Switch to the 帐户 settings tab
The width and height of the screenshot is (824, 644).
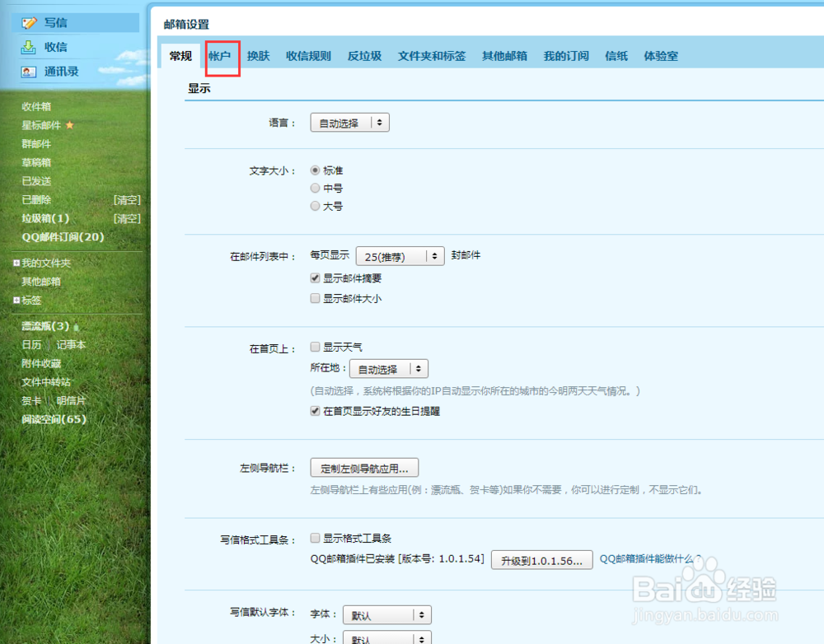click(x=222, y=56)
